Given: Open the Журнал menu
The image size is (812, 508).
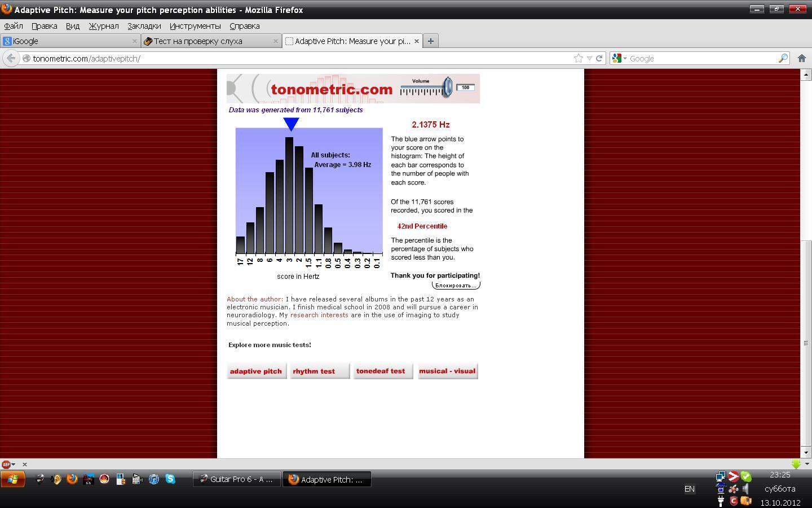Looking at the screenshot, I should click(104, 26).
